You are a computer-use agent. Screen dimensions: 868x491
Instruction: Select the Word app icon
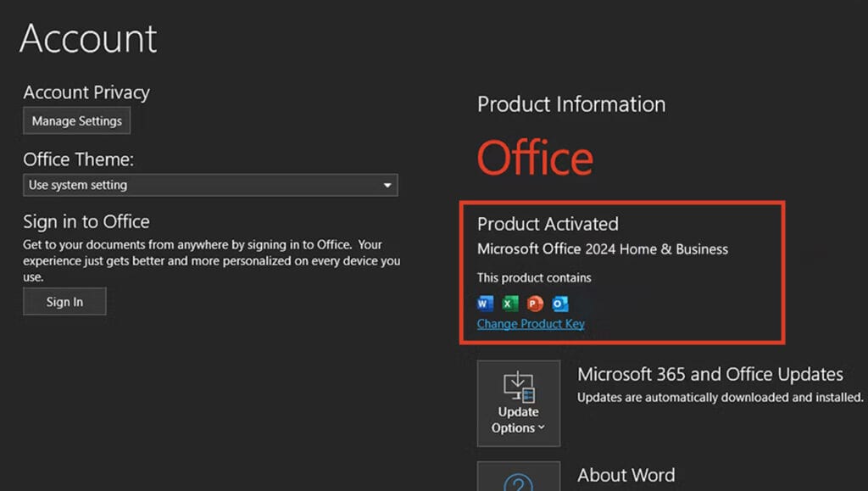coord(484,303)
